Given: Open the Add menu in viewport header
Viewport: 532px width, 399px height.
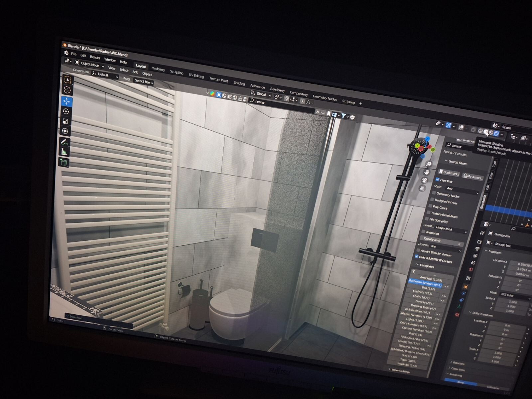Looking at the screenshot, I should [x=135, y=72].
